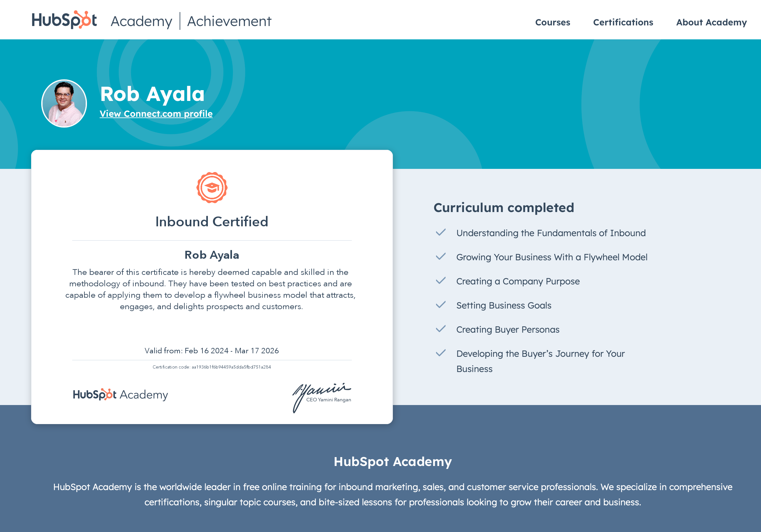
Task: Open the Courses navigation menu item
Action: coord(552,21)
